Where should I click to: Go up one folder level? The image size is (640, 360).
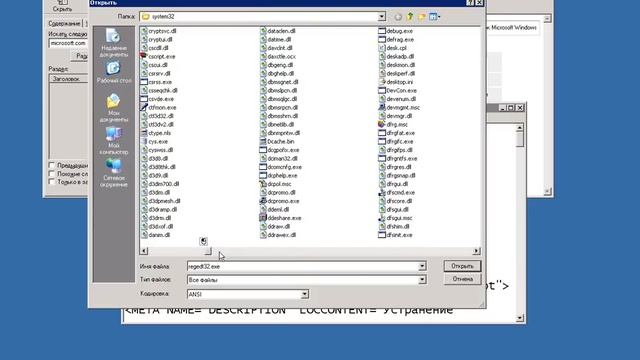[x=410, y=17]
